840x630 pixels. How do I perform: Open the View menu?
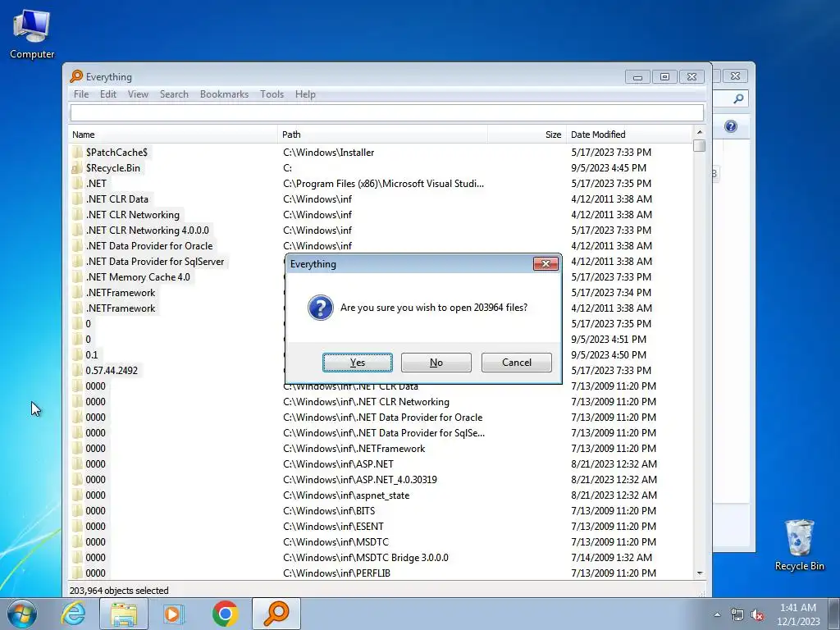[x=138, y=94]
